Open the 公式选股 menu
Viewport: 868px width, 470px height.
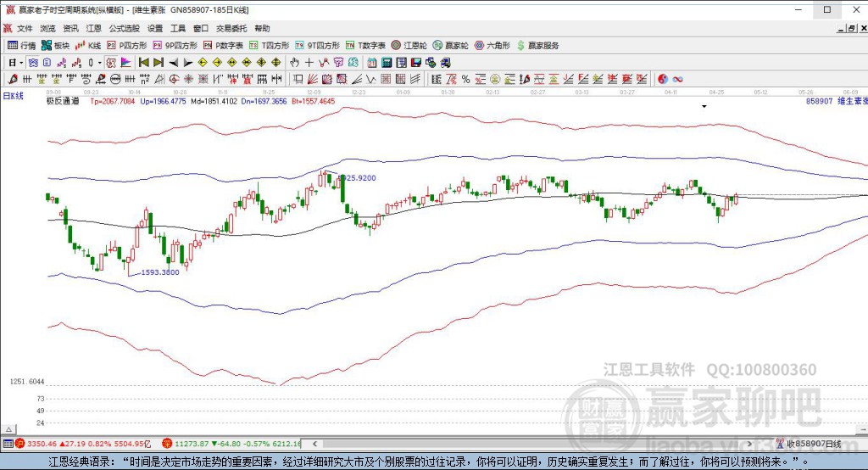(x=125, y=28)
